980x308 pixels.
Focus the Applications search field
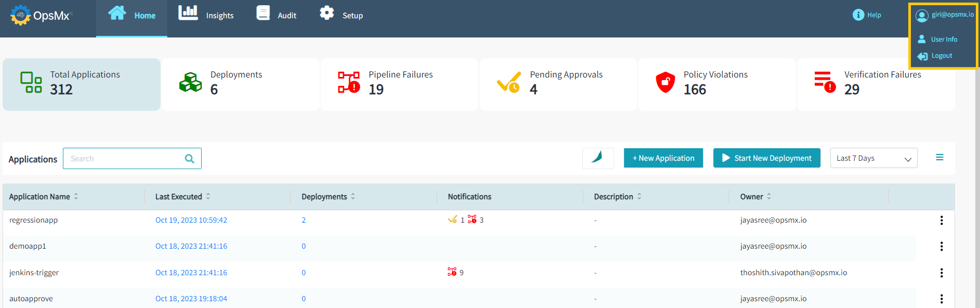125,159
